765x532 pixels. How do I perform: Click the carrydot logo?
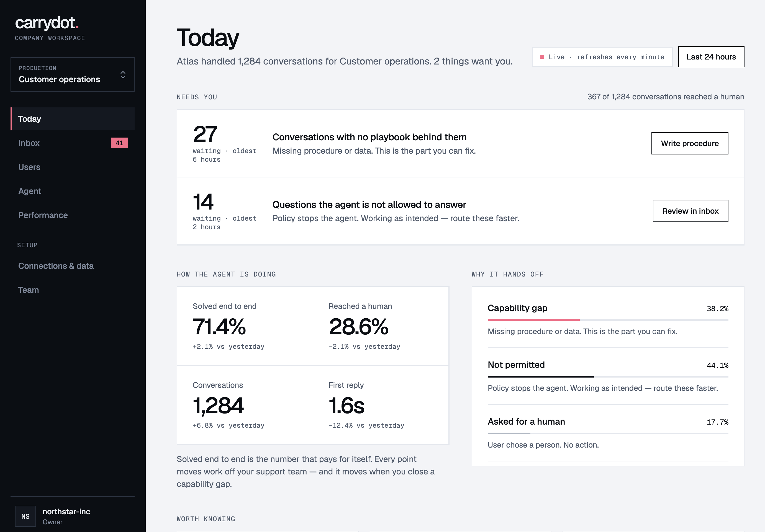point(47,23)
